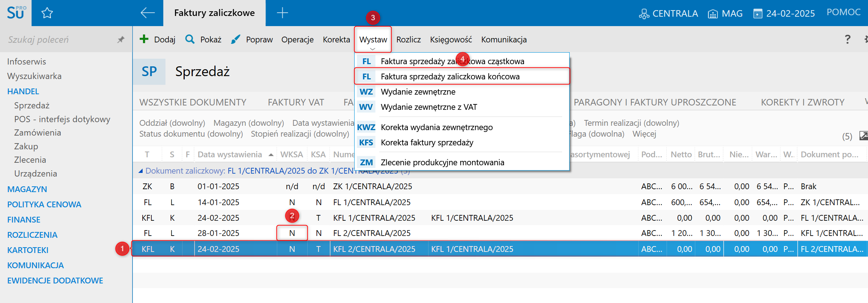Open Wyszukiwarka in the sidebar
This screenshot has width=868, height=303.
34,76
